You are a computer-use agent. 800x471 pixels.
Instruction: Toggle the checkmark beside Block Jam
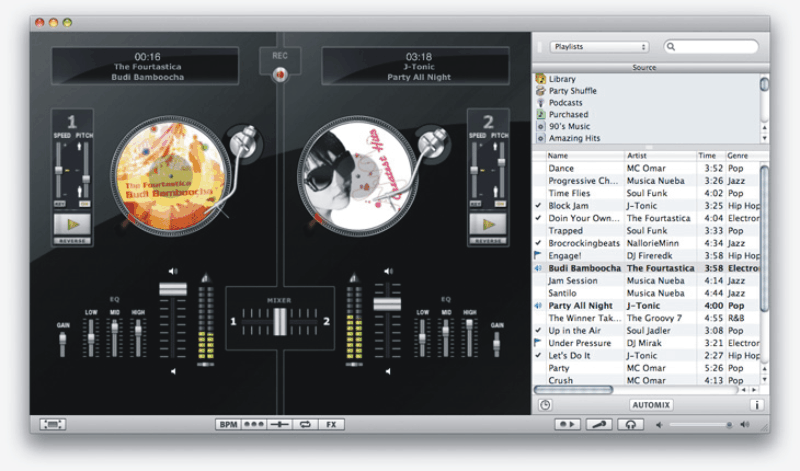point(539,206)
